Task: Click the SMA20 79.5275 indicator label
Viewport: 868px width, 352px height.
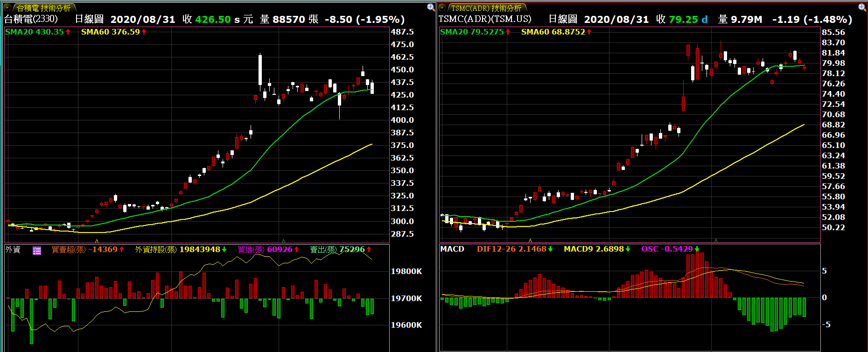Action: 475,32
